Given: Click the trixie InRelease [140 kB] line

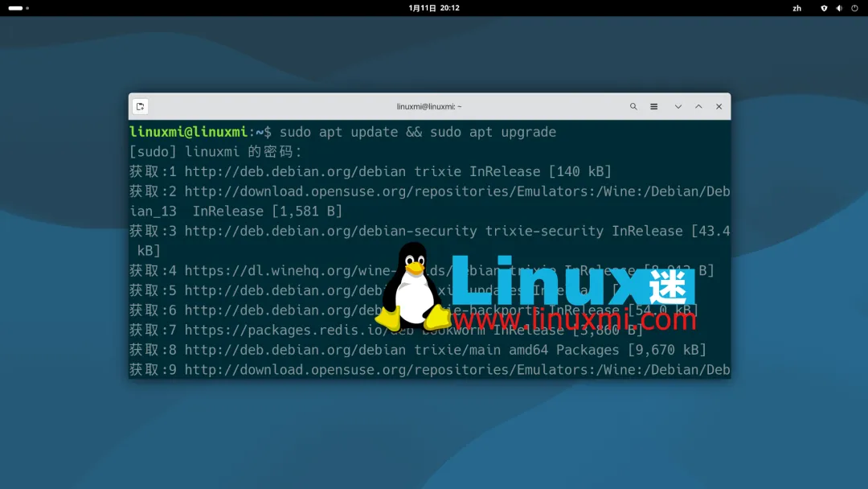Looking at the screenshot, I should click(371, 171).
